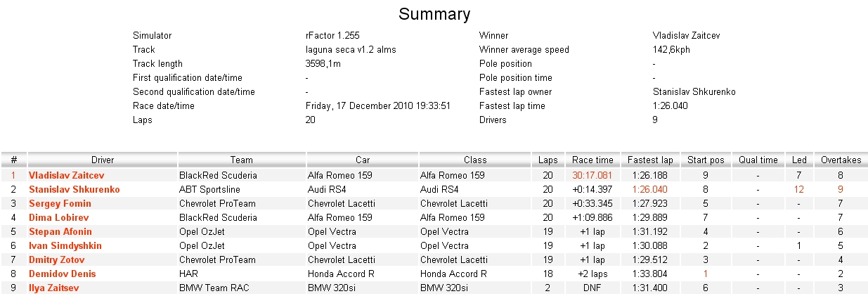Screen dimensions: 868x308
Task: Click the Car column header
Action: pyautogui.click(x=362, y=160)
